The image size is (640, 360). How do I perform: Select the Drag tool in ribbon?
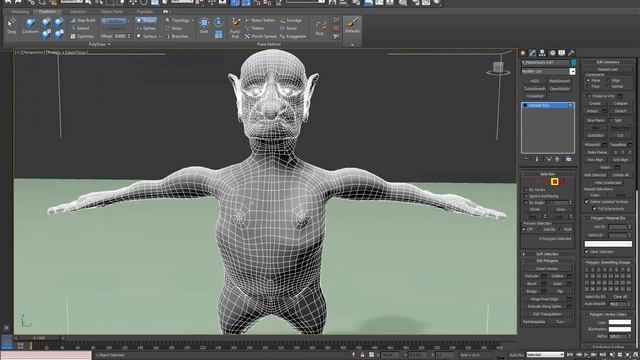pos(11,26)
